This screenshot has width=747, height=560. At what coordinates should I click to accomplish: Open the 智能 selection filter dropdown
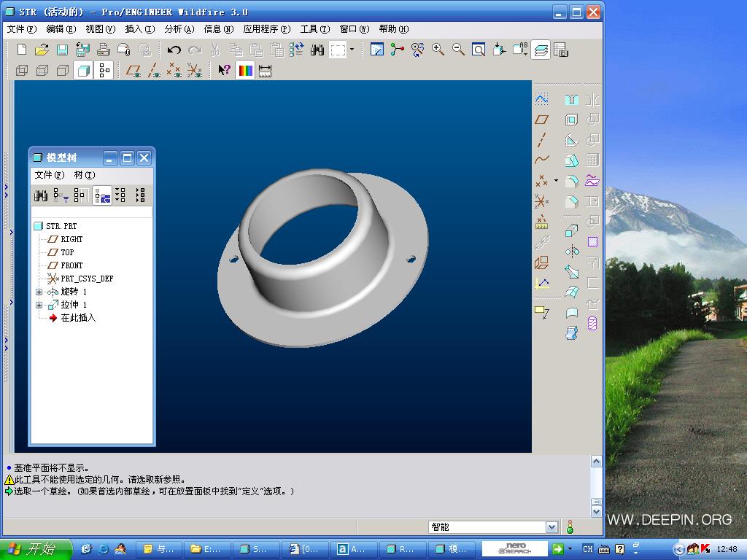pos(551,527)
